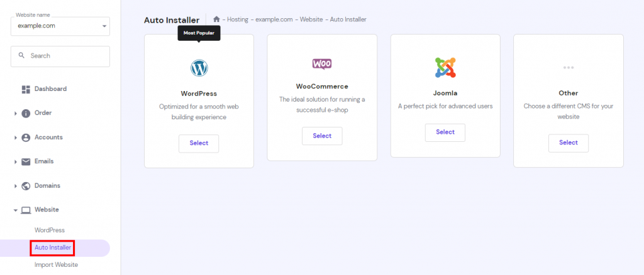Viewport: 644px width, 275px height.
Task: Expand the Accounts section arrow
Action: pos(16,137)
